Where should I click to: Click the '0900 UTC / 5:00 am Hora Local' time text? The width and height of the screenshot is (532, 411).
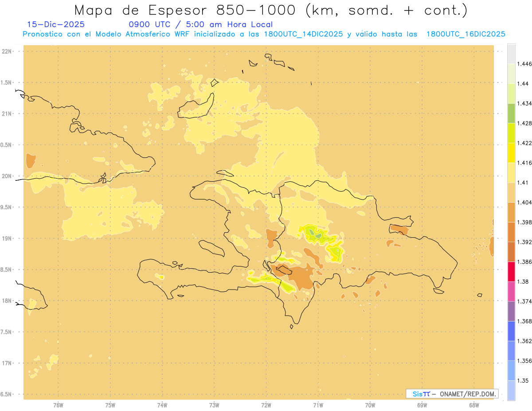pos(201,25)
